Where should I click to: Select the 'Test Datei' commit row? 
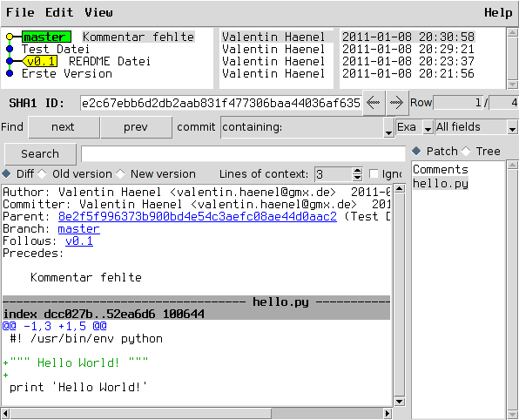click(55, 49)
